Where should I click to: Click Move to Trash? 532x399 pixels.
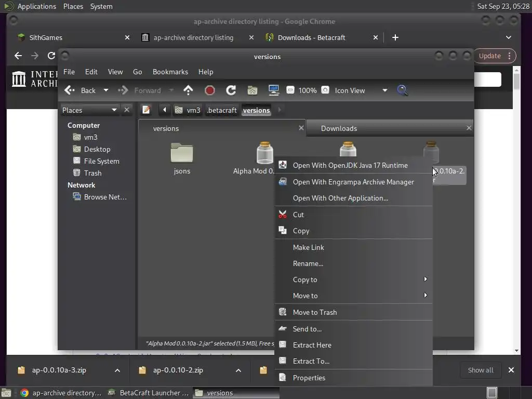tap(353, 312)
